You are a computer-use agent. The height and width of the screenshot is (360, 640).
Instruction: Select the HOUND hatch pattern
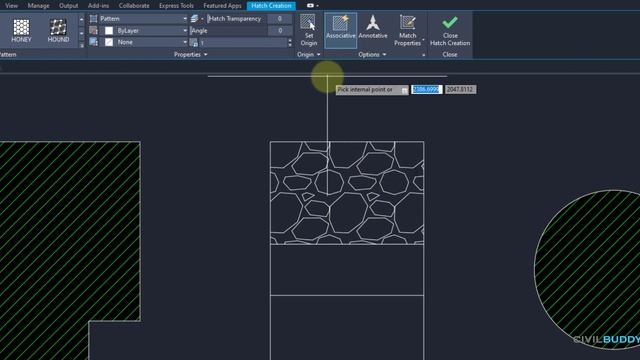(58, 31)
